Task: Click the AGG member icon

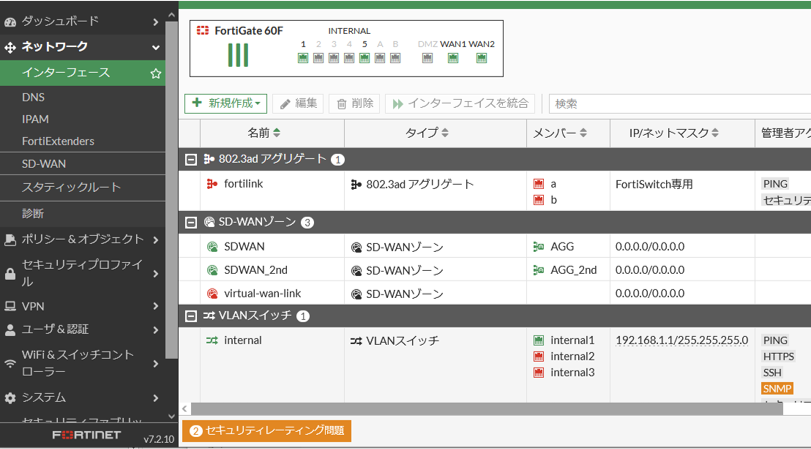Action: tap(538, 247)
